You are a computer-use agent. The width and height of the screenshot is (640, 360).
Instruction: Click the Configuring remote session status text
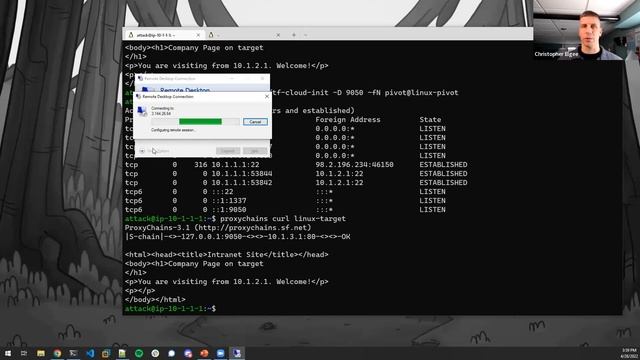click(173, 130)
